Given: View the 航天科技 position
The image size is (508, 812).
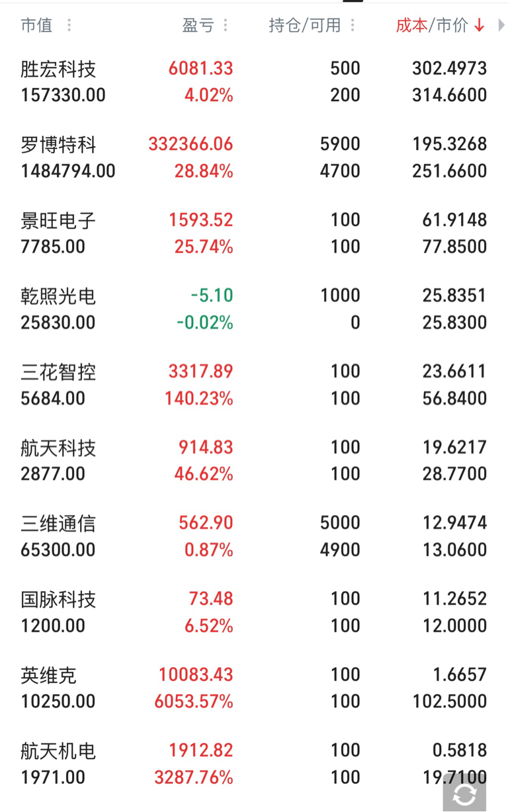Looking at the screenshot, I should pos(58,448).
